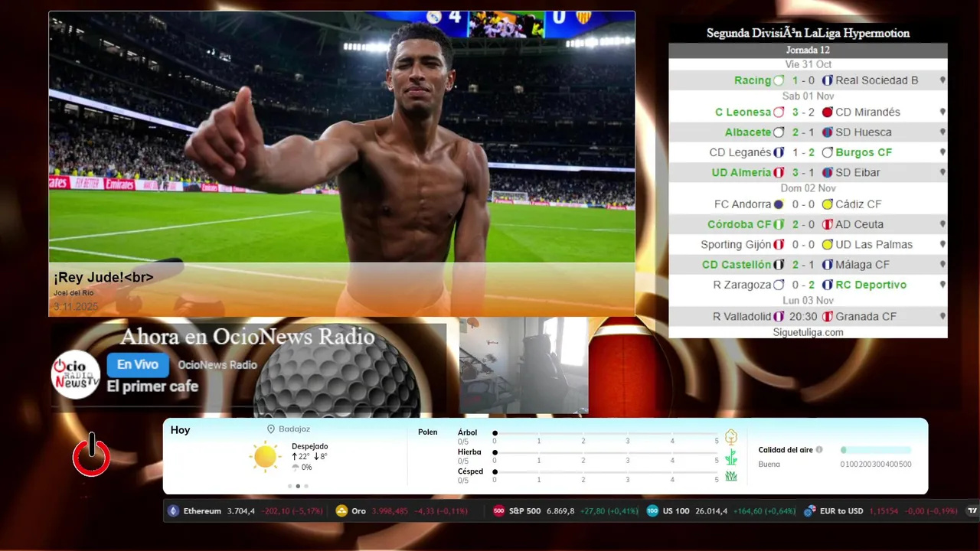The height and width of the screenshot is (551, 980).
Task: Click the map pin on Racing match row
Action: click(942, 80)
